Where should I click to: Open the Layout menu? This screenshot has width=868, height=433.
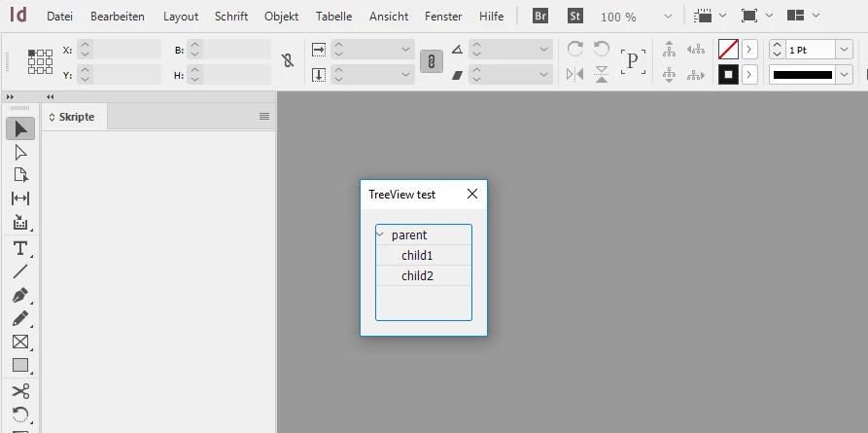tap(181, 17)
